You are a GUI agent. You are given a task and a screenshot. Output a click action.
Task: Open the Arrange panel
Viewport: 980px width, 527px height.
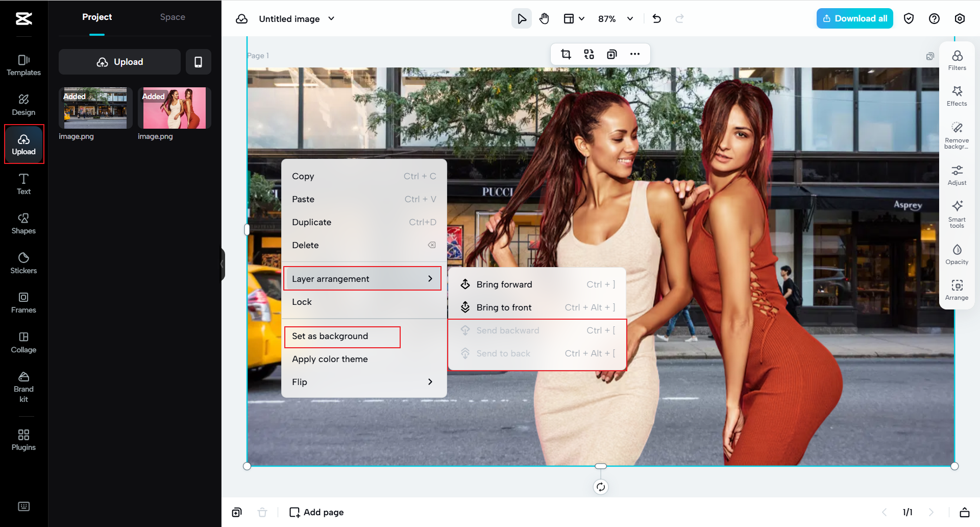(x=957, y=289)
